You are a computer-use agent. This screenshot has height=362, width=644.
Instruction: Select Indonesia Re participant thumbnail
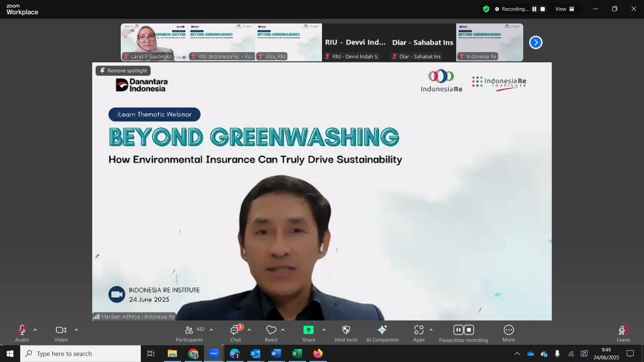(x=490, y=42)
